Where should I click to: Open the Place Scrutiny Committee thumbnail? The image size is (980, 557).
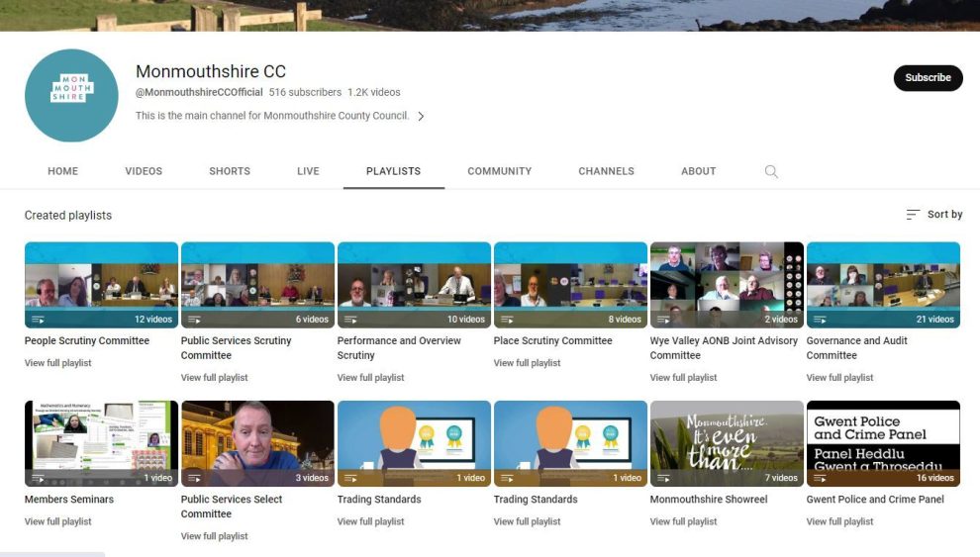(570, 285)
